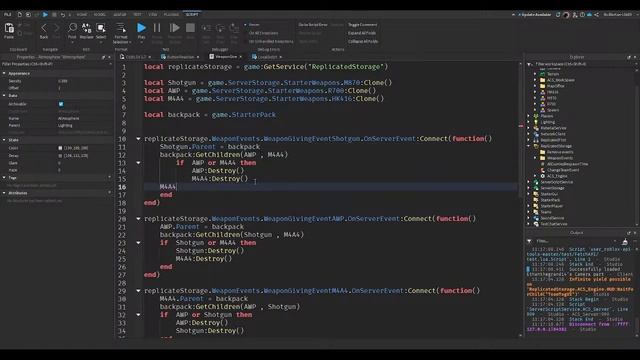Toggle the Archivable checkbox in Properties

61,104
